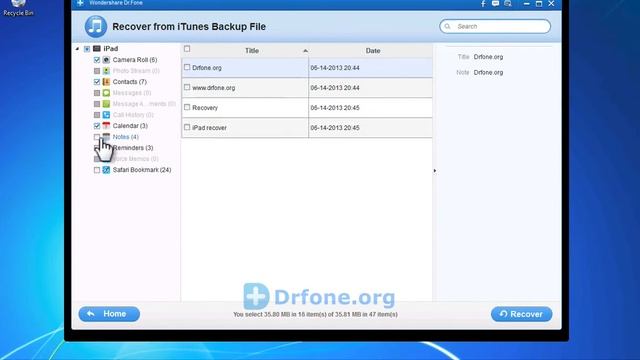Open the Recycle Bin desktop icon

pos(18,8)
